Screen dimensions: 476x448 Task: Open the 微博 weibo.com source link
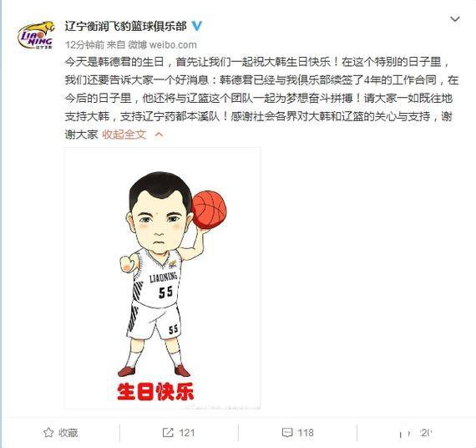point(162,45)
